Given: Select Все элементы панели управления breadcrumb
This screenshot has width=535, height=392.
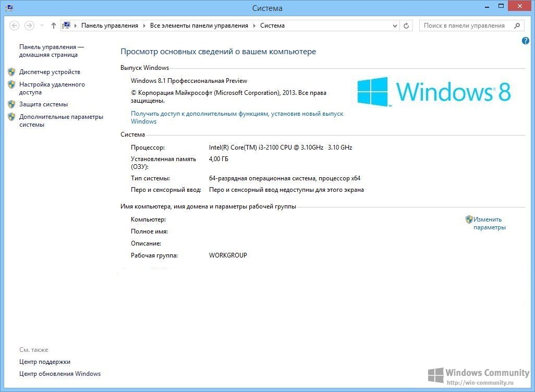Looking at the screenshot, I should [199, 26].
